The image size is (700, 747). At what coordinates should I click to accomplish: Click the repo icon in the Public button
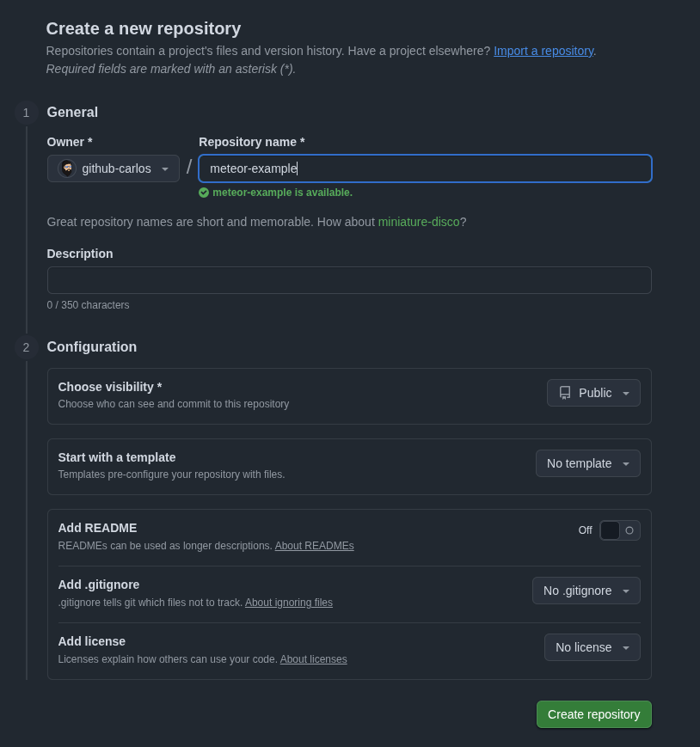click(565, 393)
